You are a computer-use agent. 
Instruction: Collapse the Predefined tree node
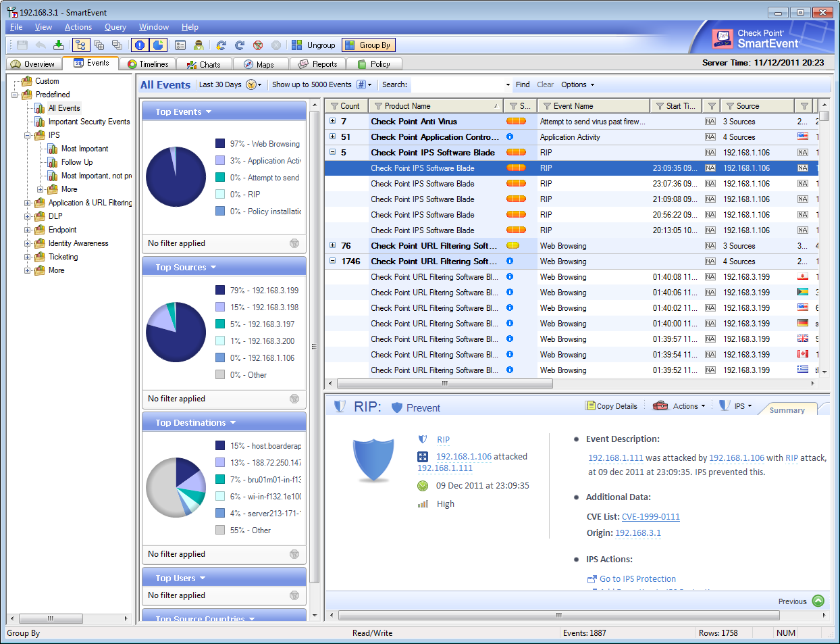coord(15,95)
